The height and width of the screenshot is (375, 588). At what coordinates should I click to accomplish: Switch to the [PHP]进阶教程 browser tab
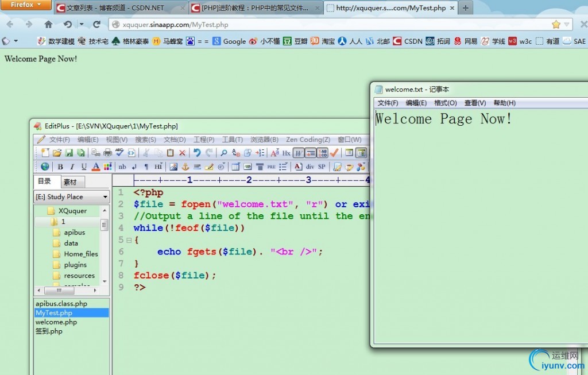coord(255,7)
